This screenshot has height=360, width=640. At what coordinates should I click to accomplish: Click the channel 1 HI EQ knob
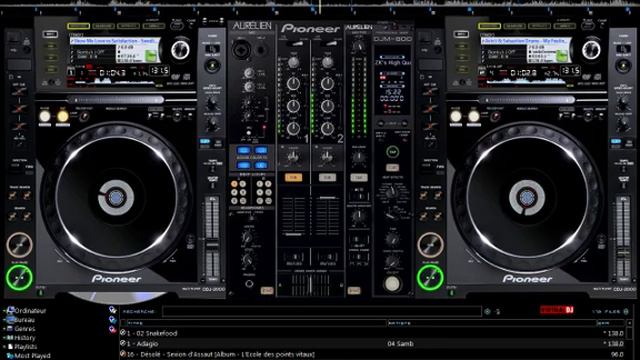293,84
